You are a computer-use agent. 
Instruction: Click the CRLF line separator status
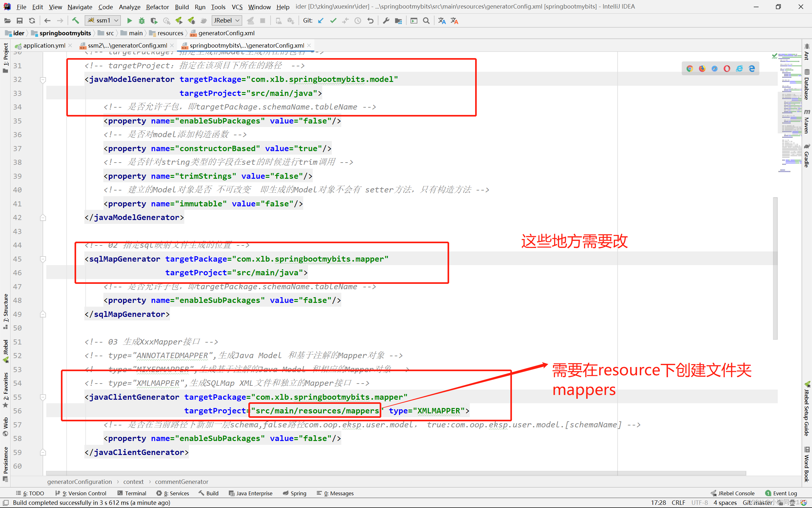(x=678, y=503)
